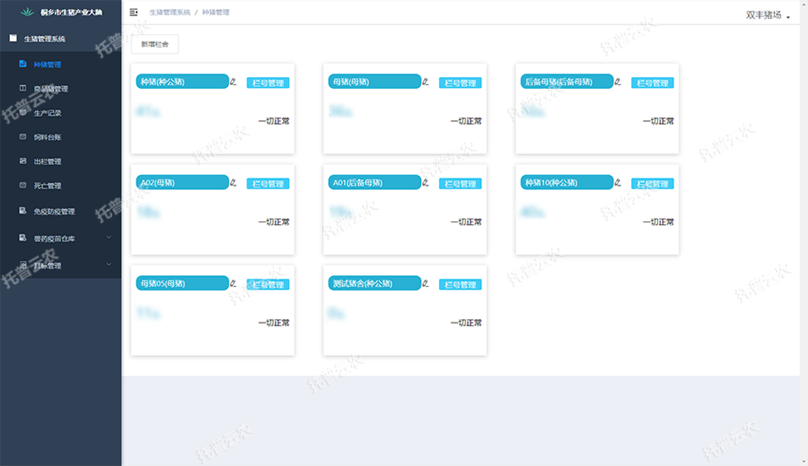Click 生猪管理系统 breadcrumb link

171,12
